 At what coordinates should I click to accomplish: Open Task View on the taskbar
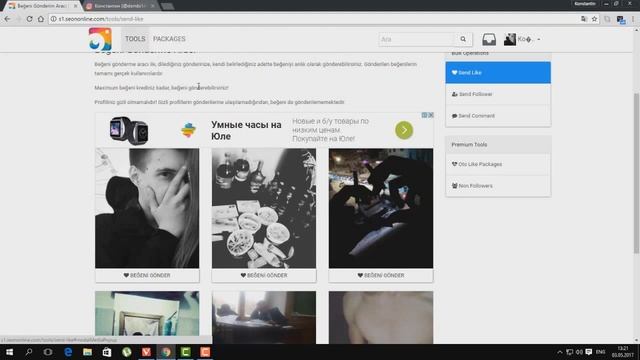pos(48,352)
